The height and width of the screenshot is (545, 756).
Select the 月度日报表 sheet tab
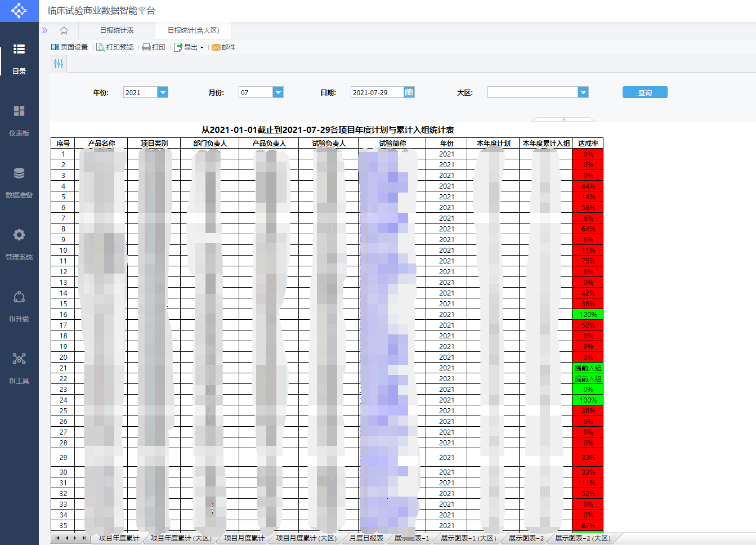click(x=366, y=538)
